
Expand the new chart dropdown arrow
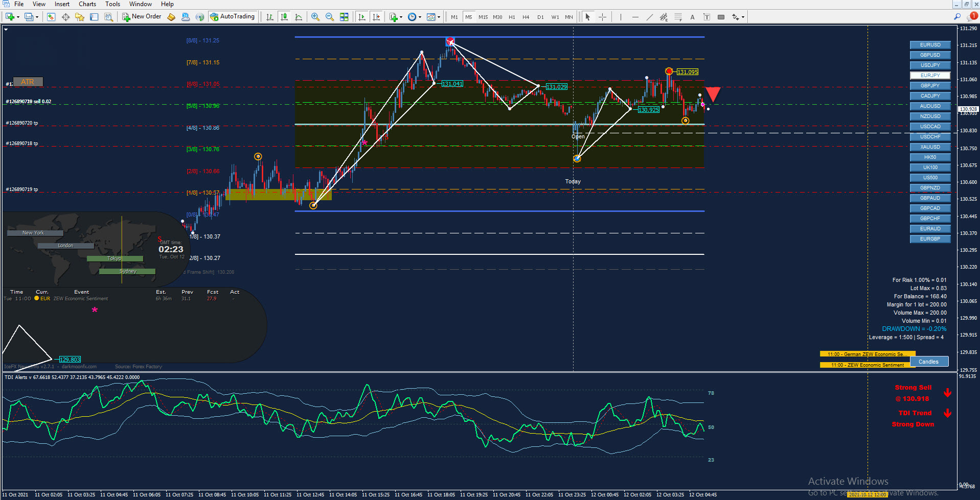(x=18, y=17)
